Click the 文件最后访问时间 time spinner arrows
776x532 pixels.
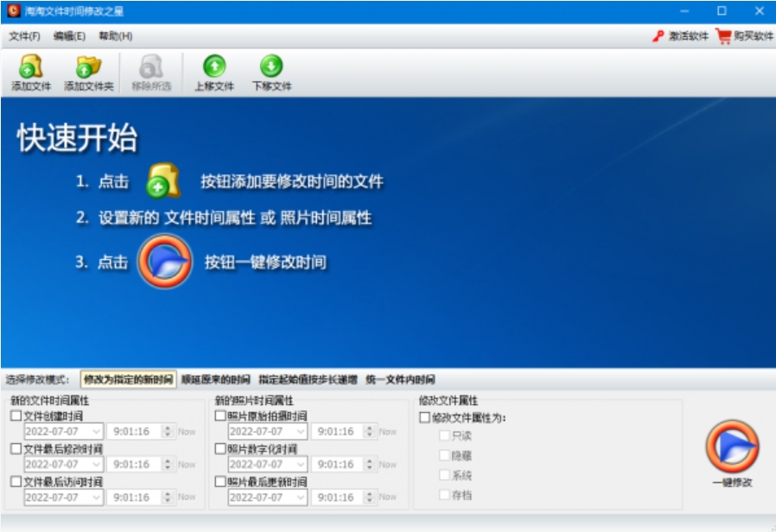pos(168,497)
